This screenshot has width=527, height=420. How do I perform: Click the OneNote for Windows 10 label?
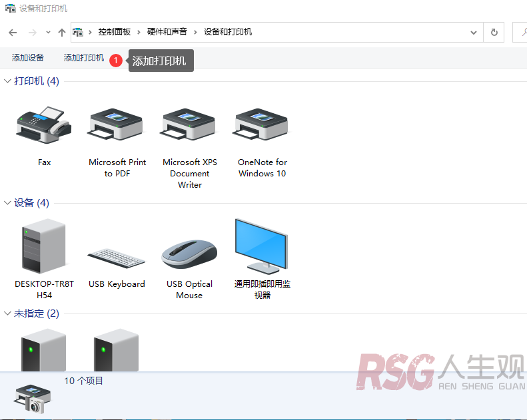(263, 168)
